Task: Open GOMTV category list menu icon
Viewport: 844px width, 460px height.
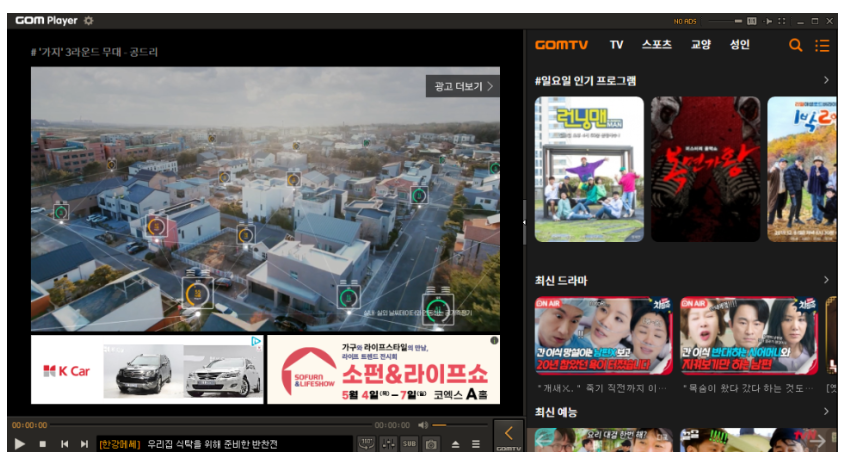Action: point(822,45)
